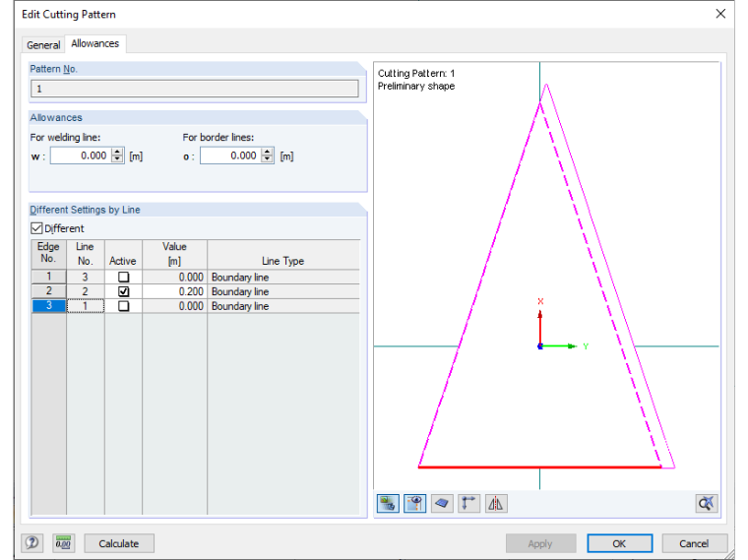748x560 pixels.
Task: Decrease welding line w value with down arrow
Action: tap(117, 159)
